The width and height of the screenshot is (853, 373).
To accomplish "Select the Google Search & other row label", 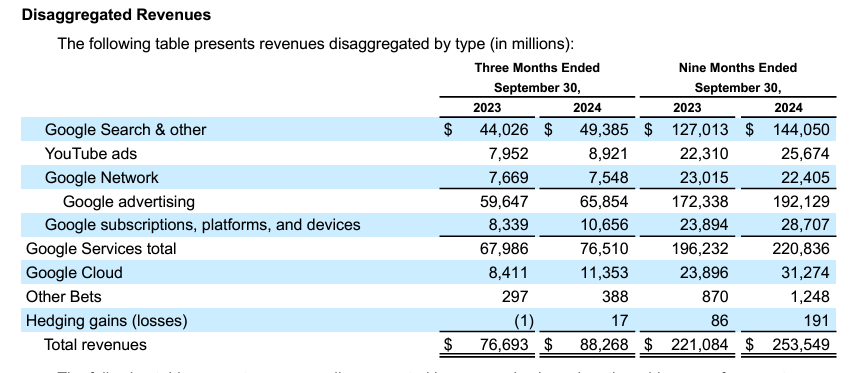I will pyautogui.click(x=126, y=129).
